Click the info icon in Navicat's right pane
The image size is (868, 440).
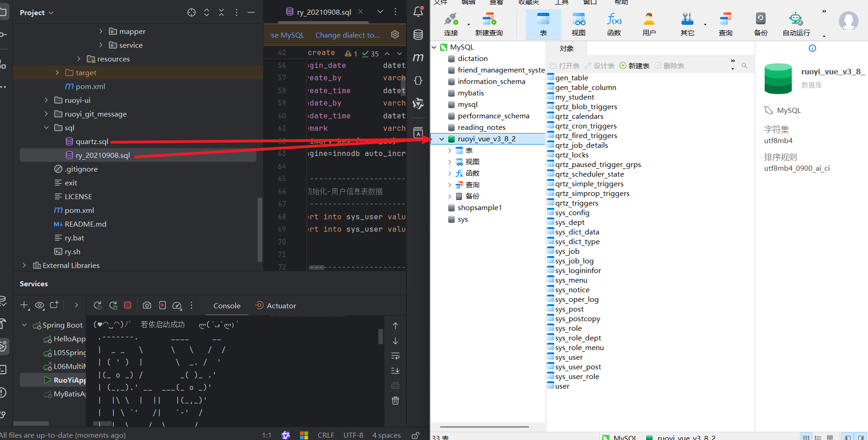pyautogui.click(x=812, y=48)
